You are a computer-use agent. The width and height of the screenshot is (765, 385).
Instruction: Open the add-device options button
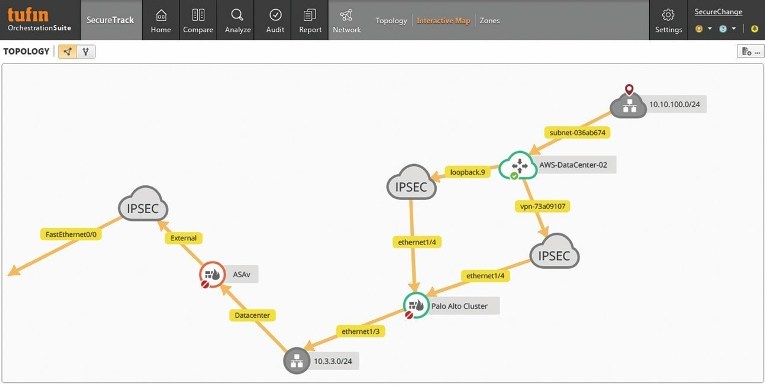[750, 51]
